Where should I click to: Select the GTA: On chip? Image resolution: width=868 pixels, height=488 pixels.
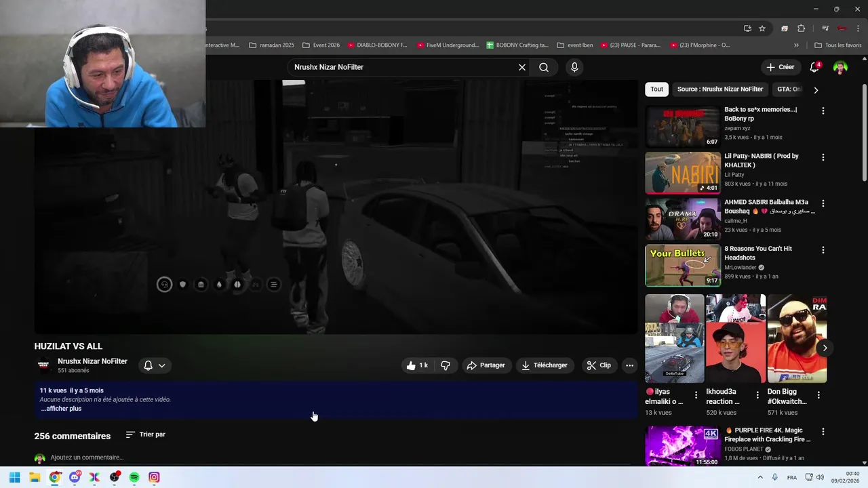(787, 89)
